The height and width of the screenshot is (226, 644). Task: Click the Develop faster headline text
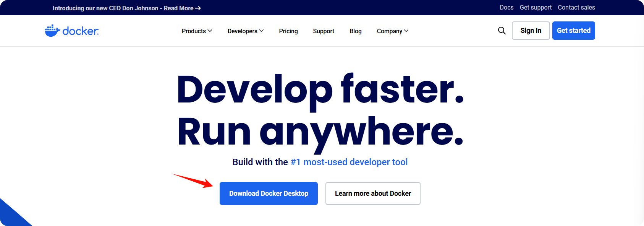tap(320, 90)
